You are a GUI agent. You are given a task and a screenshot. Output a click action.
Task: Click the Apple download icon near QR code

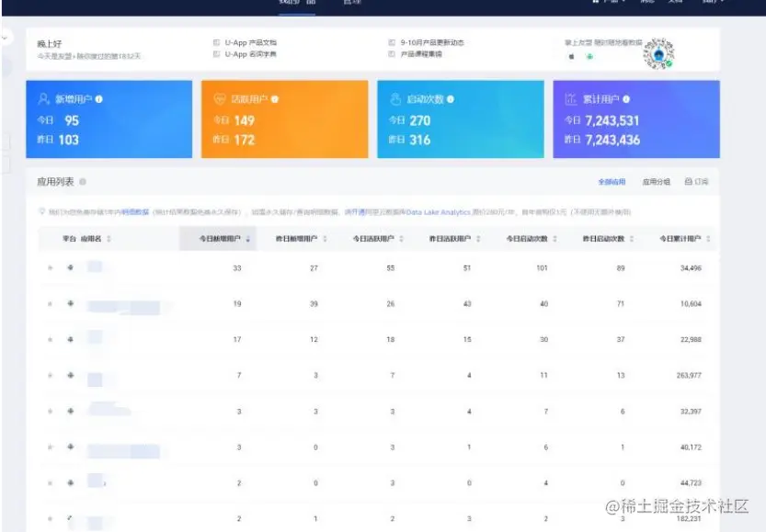pyautogui.click(x=571, y=57)
